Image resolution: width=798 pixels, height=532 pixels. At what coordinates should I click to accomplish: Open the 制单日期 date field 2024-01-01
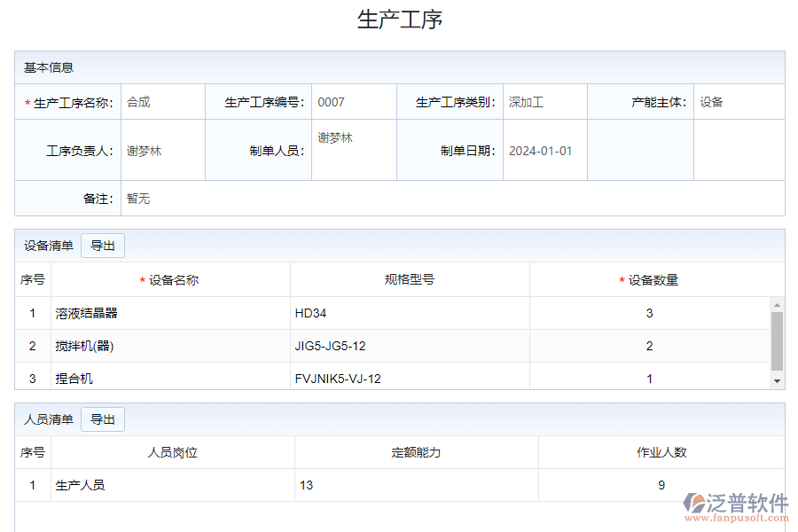[544, 150]
